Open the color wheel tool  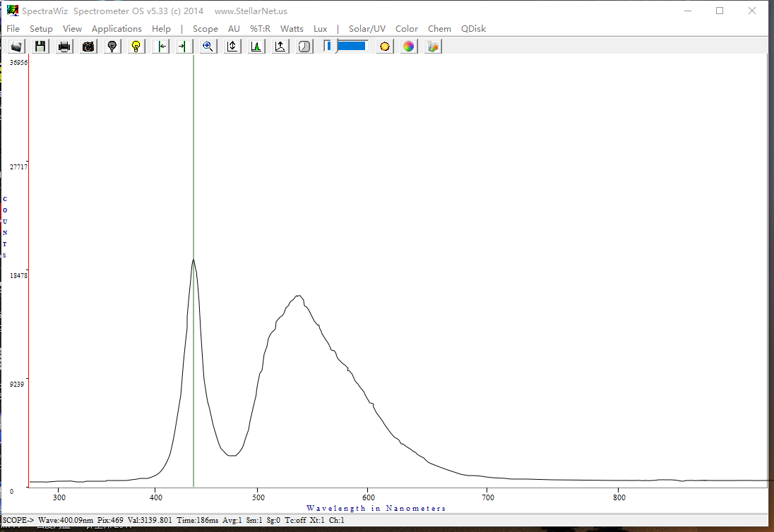(x=409, y=47)
